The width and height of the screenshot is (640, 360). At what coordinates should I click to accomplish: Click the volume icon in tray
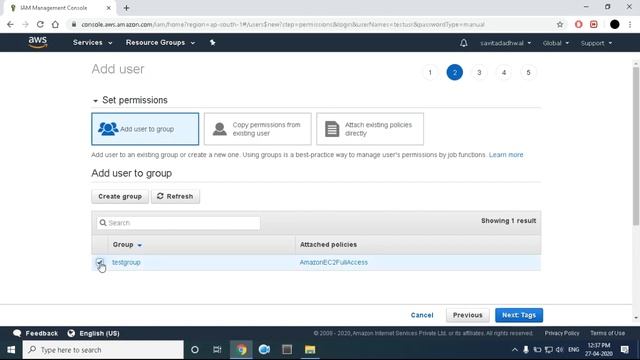point(560,350)
